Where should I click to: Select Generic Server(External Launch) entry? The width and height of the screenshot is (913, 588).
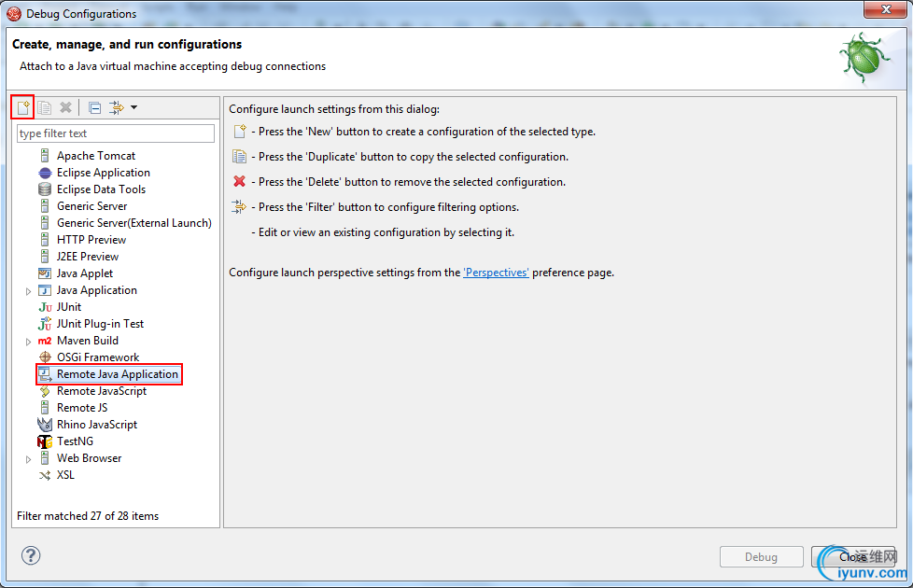point(133,223)
